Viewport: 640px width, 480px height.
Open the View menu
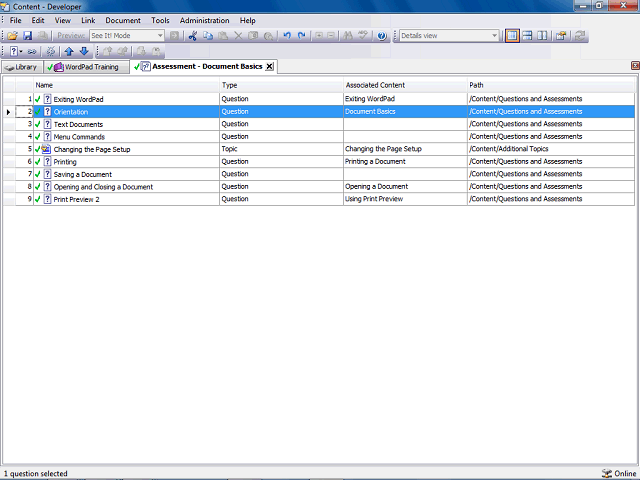coord(63,20)
